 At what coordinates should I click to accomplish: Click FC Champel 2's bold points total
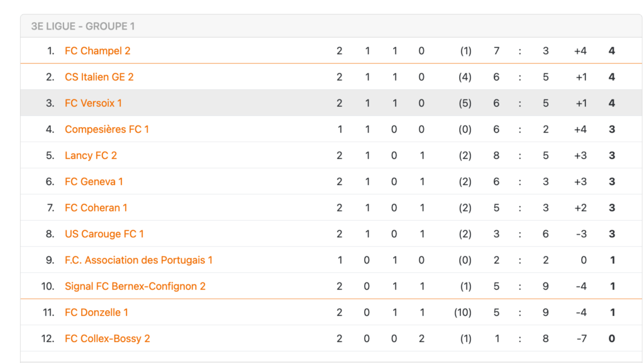(x=611, y=51)
